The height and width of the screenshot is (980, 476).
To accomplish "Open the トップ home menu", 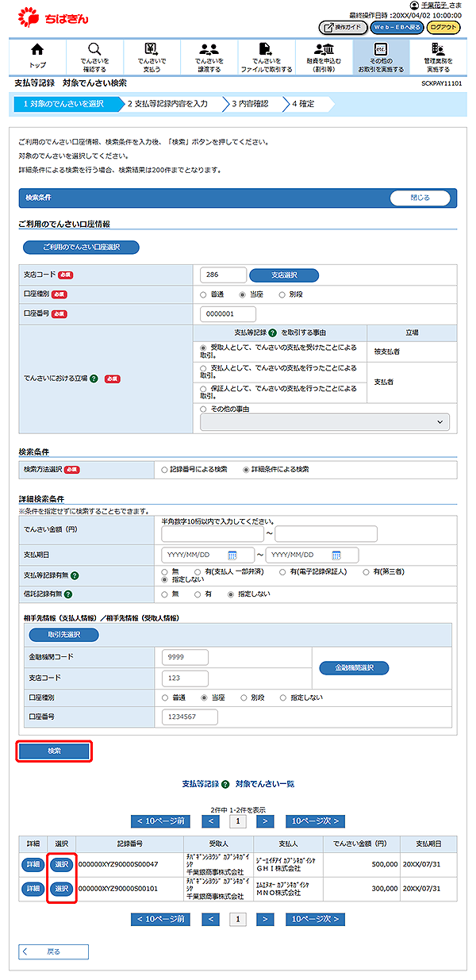I will pyautogui.click(x=37, y=56).
